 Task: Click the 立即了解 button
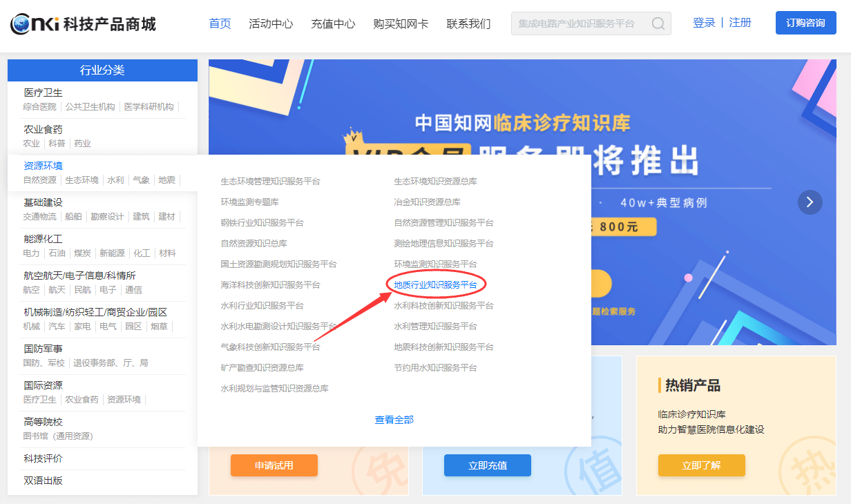click(701, 465)
